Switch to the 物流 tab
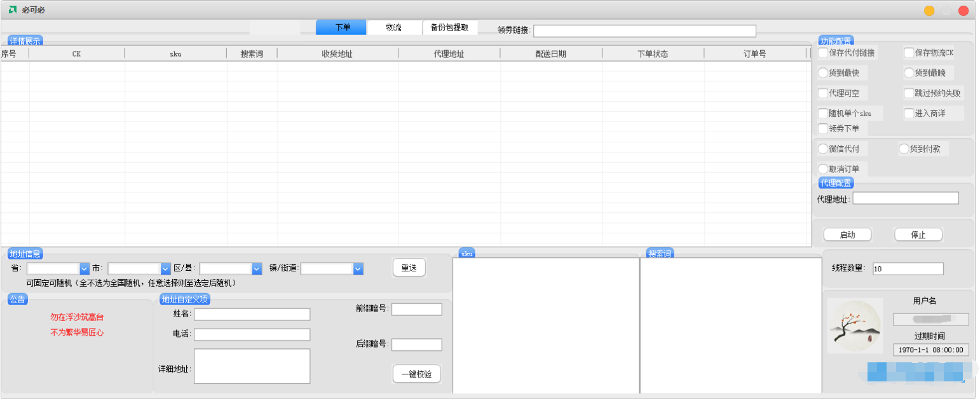The height and width of the screenshot is (403, 980). point(394,27)
